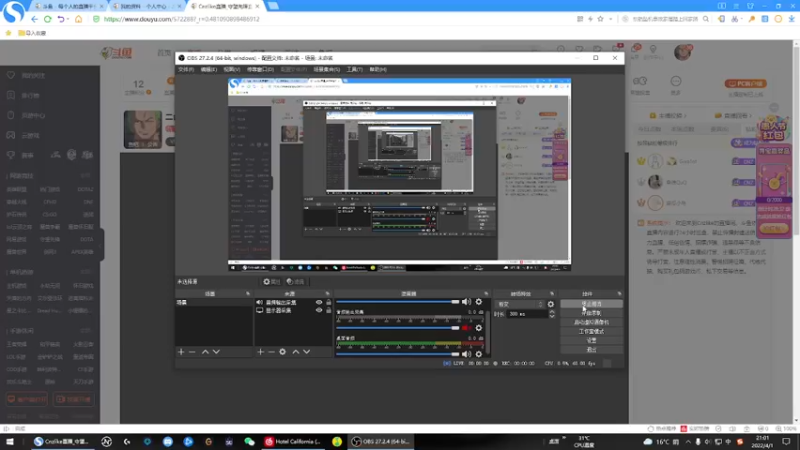Switch to Hotel California taskbar app

point(293,441)
